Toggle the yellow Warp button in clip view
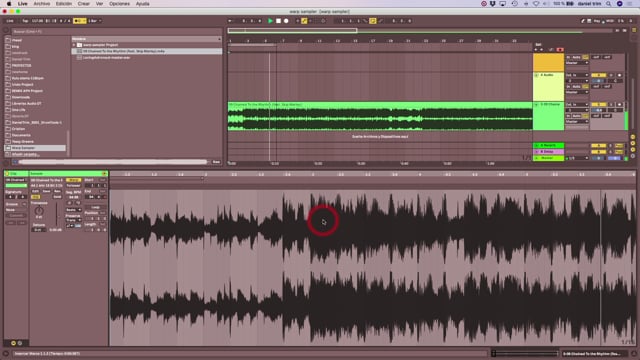The width and height of the screenshot is (640, 360). click(73, 180)
